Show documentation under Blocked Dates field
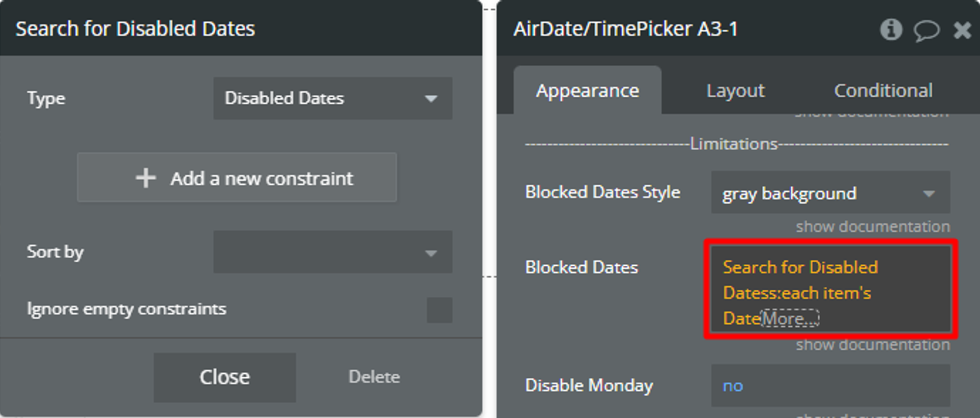The width and height of the screenshot is (980, 418). click(x=873, y=345)
